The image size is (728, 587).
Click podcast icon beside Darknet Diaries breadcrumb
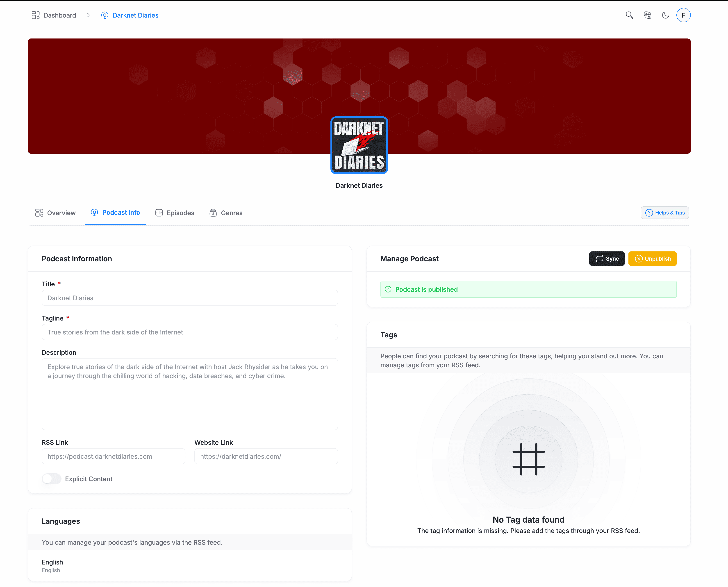[105, 15]
